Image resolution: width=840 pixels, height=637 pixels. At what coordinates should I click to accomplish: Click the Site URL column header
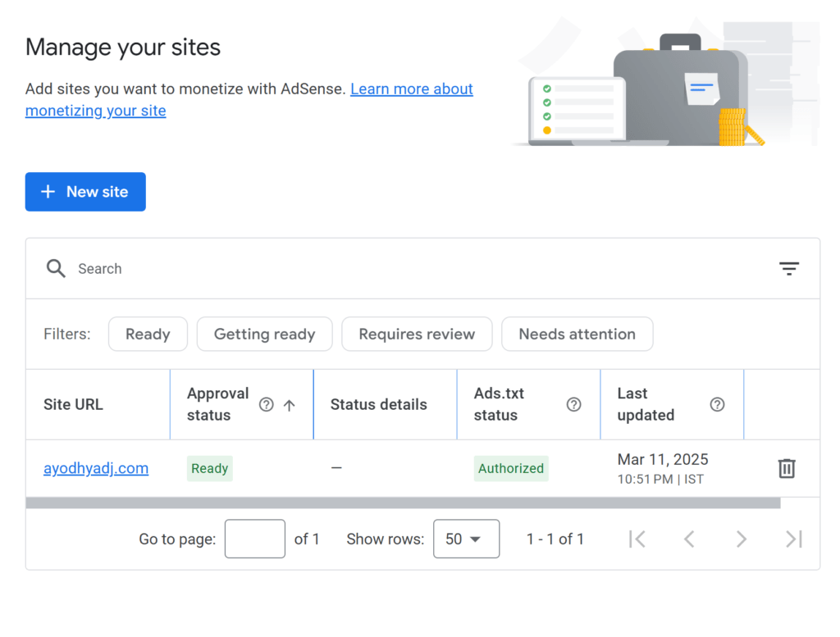click(x=98, y=404)
